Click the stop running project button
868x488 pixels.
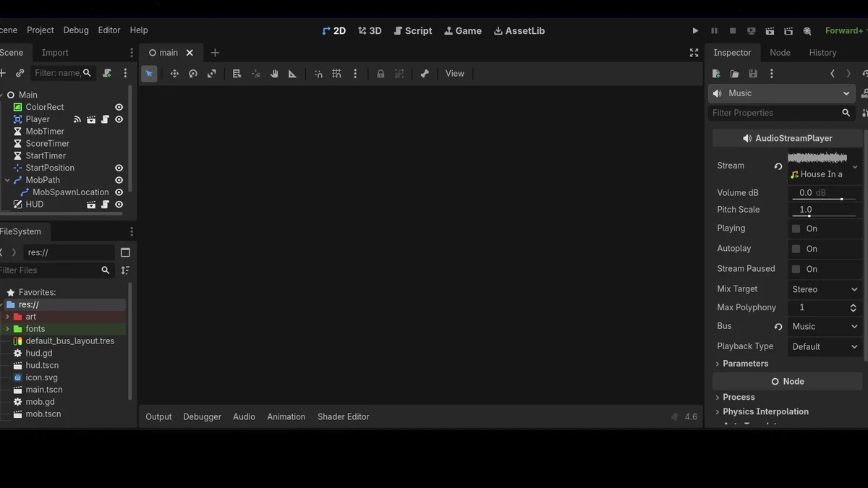click(733, 31)
